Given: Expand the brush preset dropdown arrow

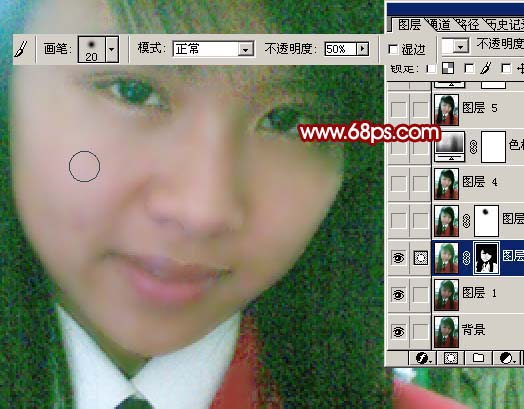Looking at the screenshot, I should 112,49.
